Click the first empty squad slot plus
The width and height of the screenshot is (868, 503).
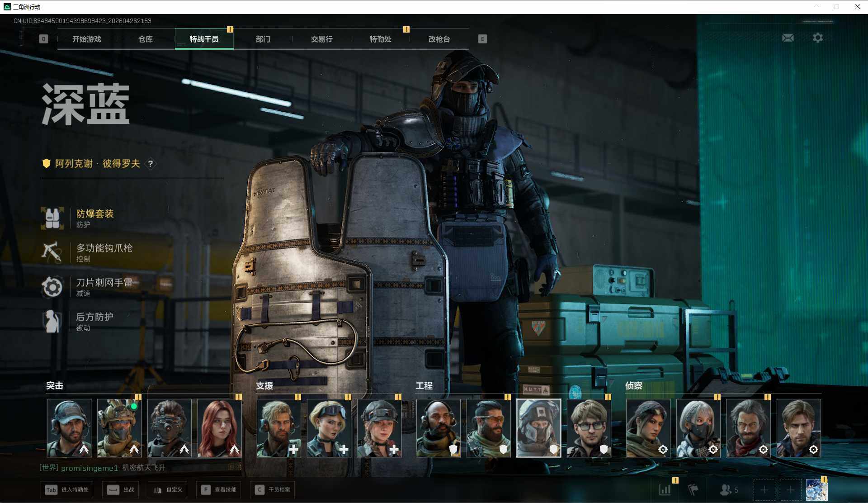tap(764, 490)
